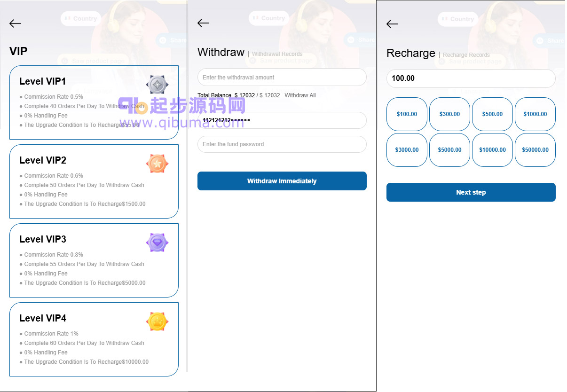Click the purple VIP3 diamond badge
The width and height of the screenshot is (567, 392).
[157, 243]
